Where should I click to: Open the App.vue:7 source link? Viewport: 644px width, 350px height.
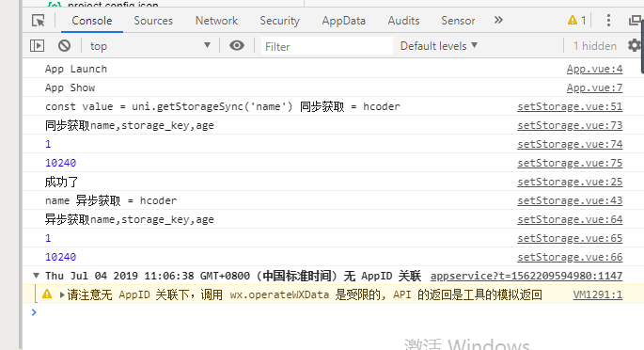[x=594, y=87]
